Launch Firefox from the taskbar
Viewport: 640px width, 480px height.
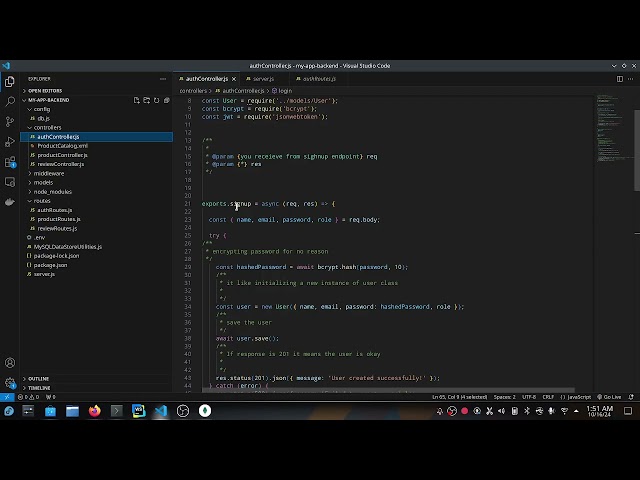[95, 411]
